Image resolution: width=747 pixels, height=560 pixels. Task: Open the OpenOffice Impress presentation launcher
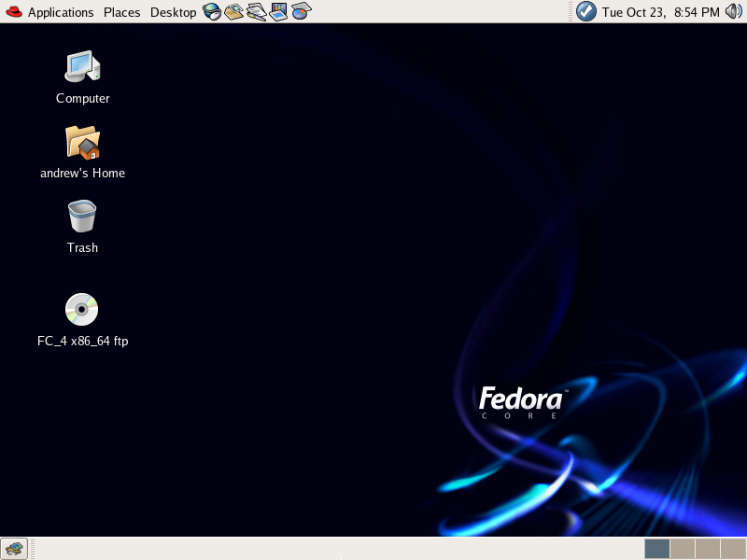click(x=278, y=12)
